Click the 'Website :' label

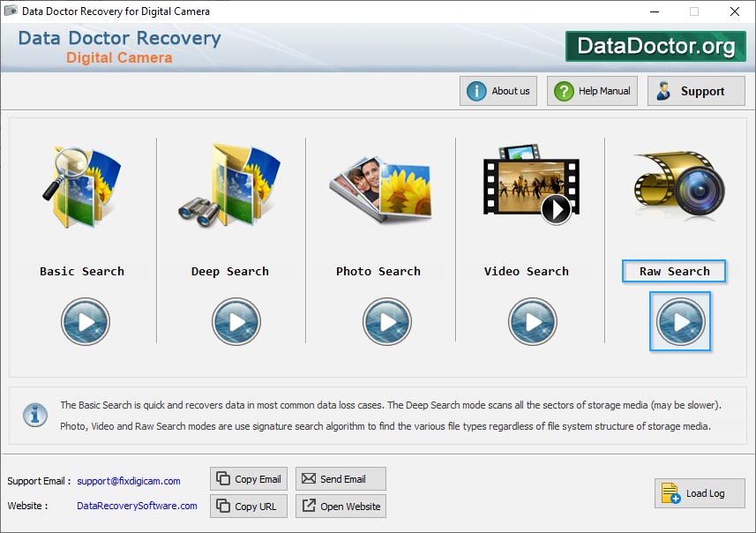27,506
